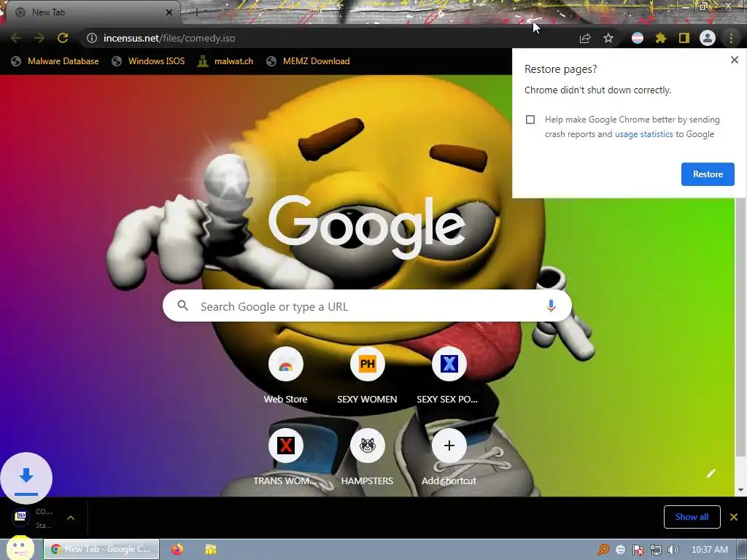This screenshot has height=560, width=747.
Task: Expand the download item options chevron
Action: (x=71, y=518)
